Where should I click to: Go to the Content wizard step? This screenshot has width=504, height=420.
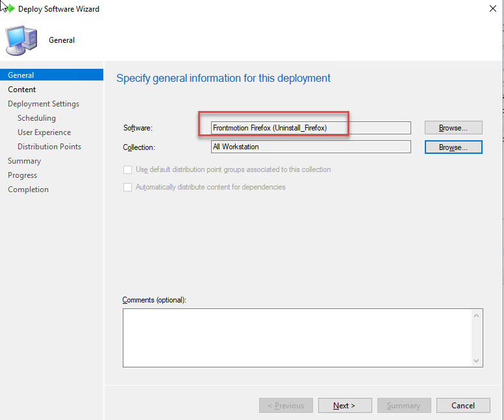(22, 90)
